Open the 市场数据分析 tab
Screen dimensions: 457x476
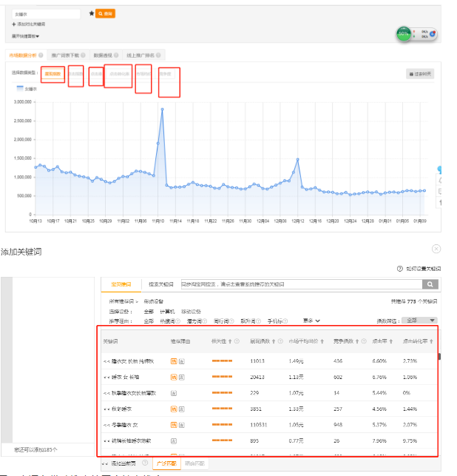(23, 56)
